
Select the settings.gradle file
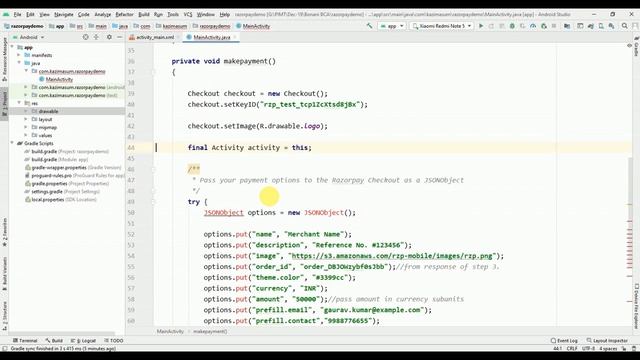[62, 191]
